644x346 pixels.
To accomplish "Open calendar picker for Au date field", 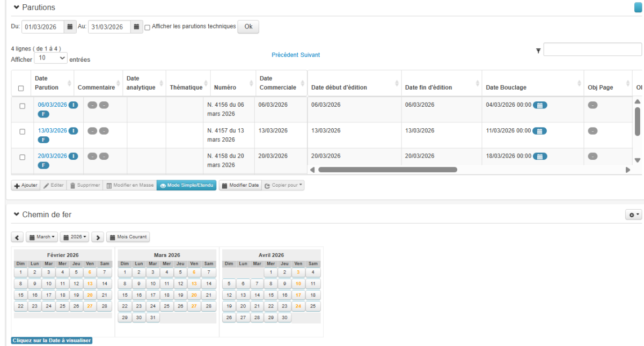I will tap(137, 26).
